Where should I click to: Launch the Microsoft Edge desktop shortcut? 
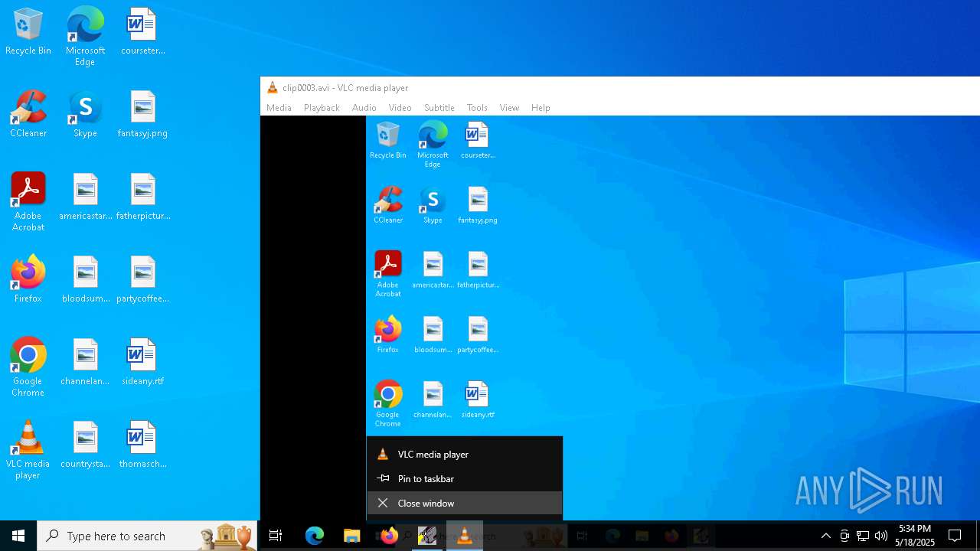click(85, 37)
